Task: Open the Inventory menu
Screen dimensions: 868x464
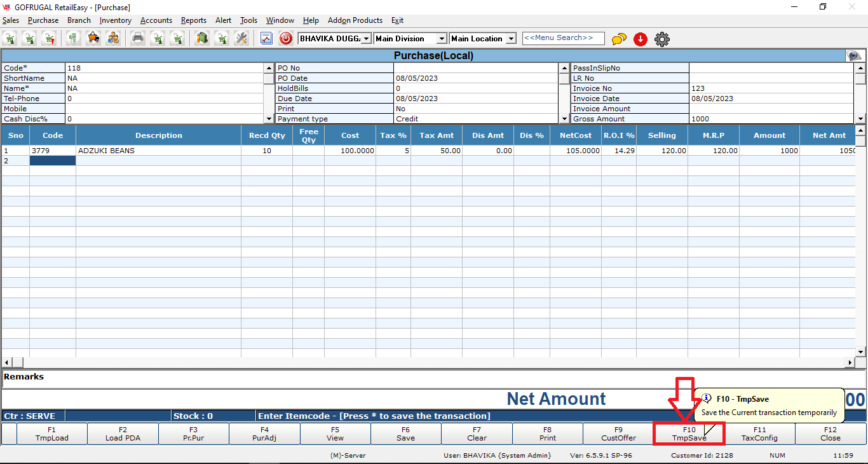Action: click(116, 20)
